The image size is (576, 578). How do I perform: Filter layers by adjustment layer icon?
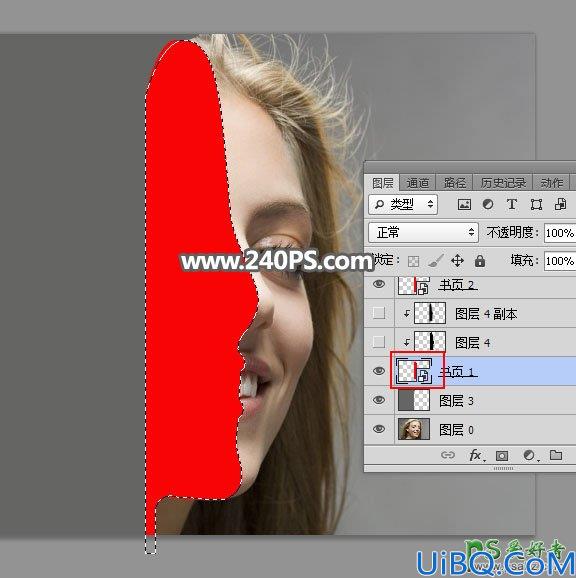[488, 204]
